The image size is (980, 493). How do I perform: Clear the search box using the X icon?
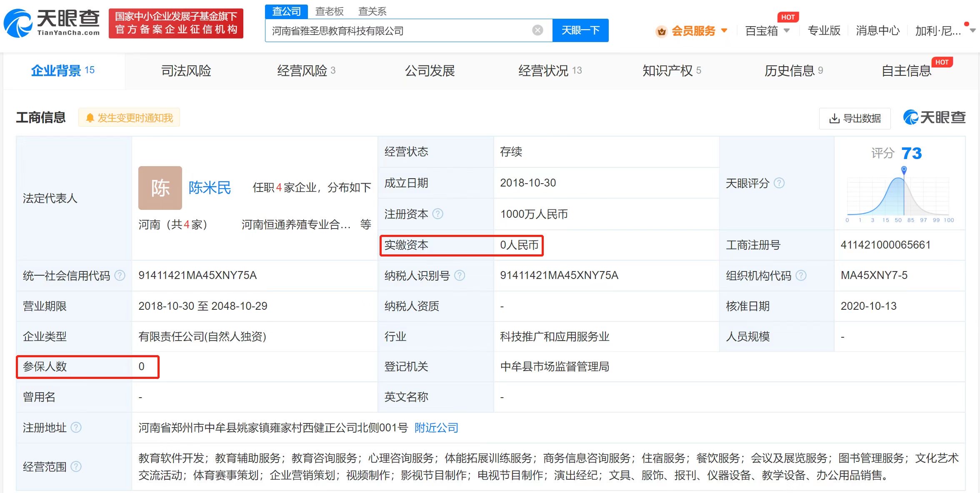pos(538,30)
